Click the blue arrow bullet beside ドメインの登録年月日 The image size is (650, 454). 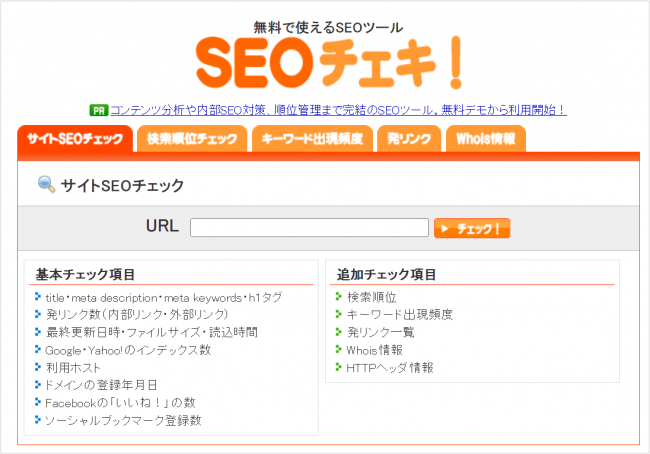point(37,384)
